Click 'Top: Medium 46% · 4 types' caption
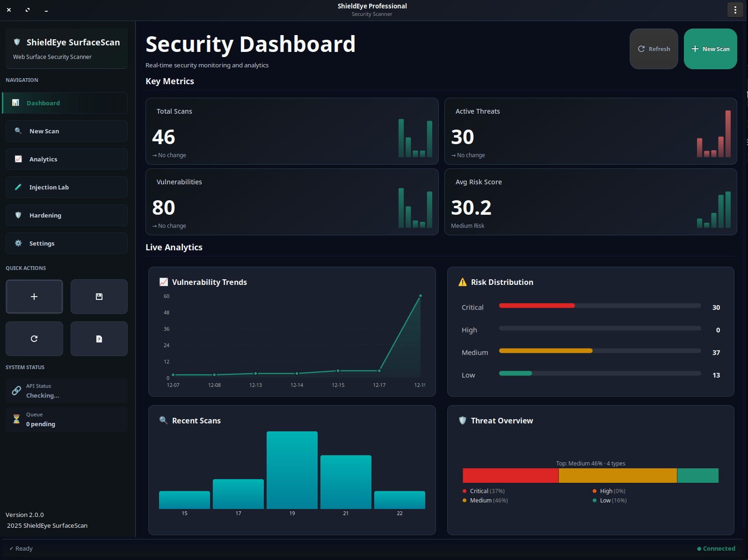748x560 pixels. (590, 463)
